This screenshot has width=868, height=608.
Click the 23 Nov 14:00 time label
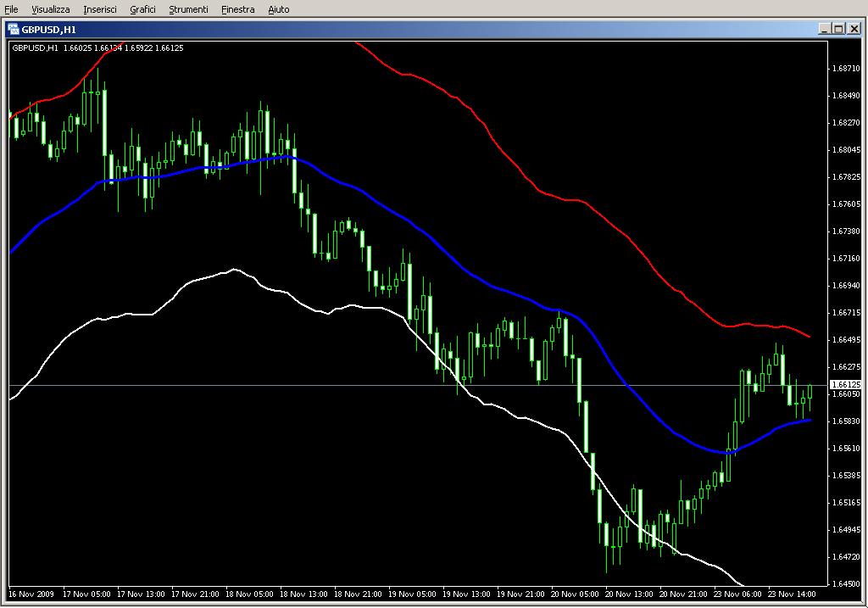(x=792, y=594)
